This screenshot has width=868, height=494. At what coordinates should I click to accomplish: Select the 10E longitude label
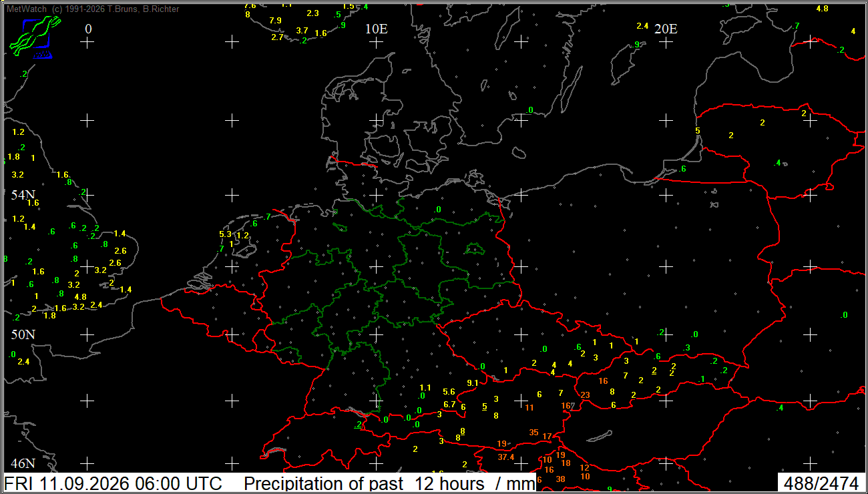coord(376,29)
